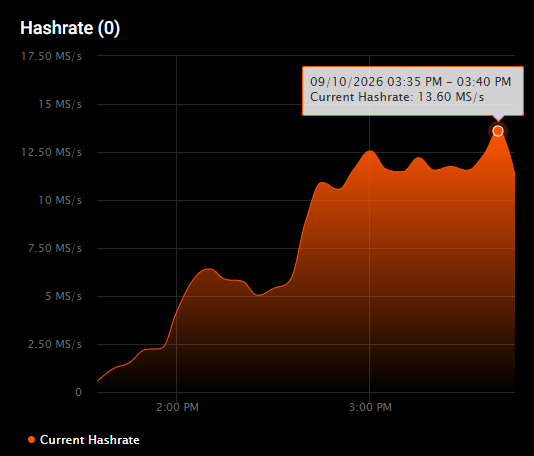This screenshot has width=534, height=456.
Task: Click the 3:00 PM time label
Action: pyautogui.click(x=371, y=407)
